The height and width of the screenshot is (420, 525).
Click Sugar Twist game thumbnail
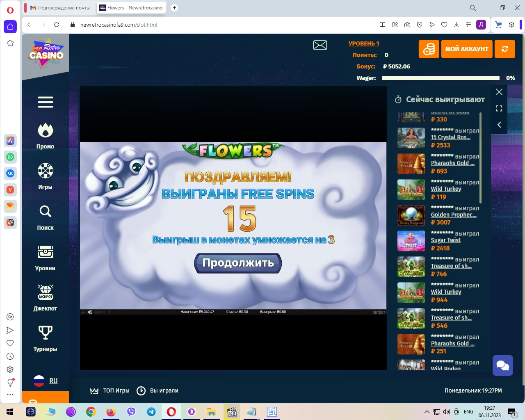point(411,241)
